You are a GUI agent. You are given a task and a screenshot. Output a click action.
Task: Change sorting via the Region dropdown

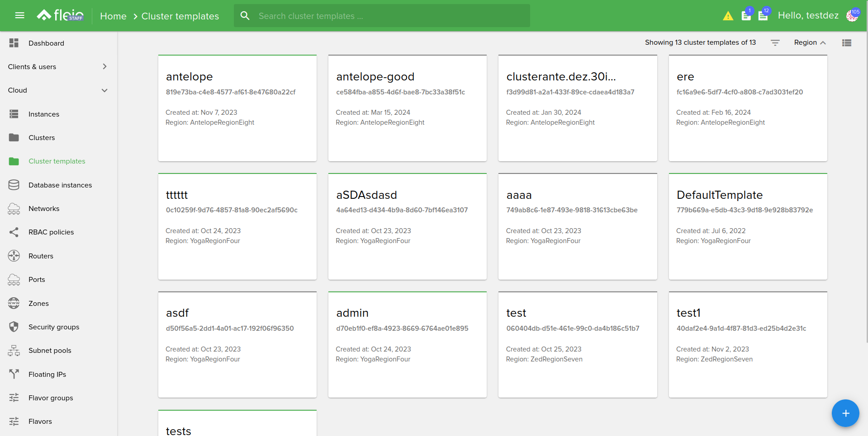pos(809,42)
